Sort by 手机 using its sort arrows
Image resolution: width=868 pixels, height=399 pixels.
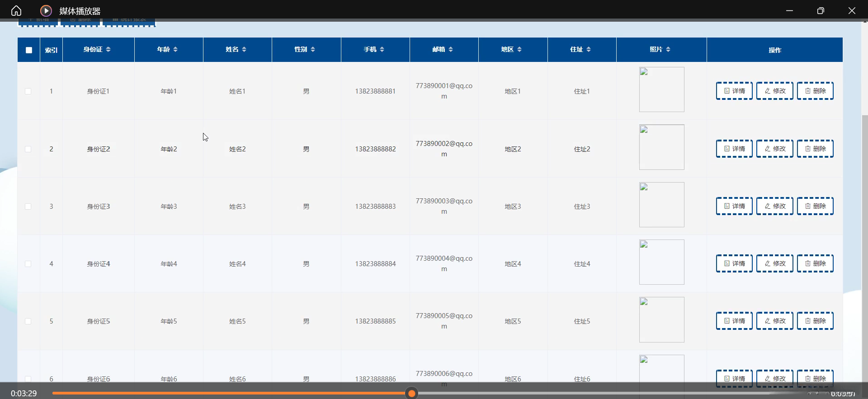382,49
